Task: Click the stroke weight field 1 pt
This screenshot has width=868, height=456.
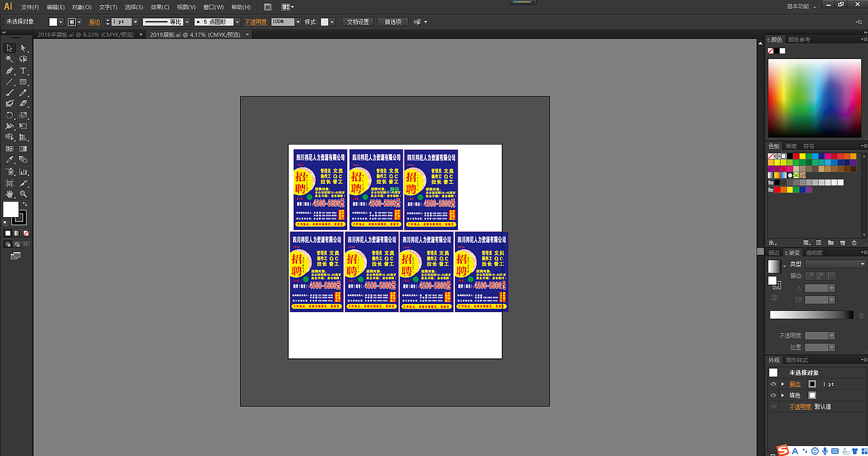Action: click(121, 22)
